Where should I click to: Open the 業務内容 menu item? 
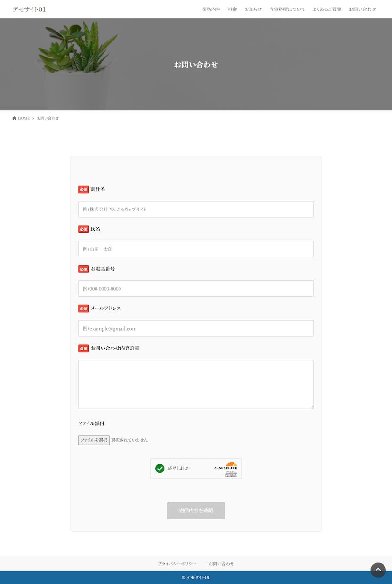tap(211, 9)
